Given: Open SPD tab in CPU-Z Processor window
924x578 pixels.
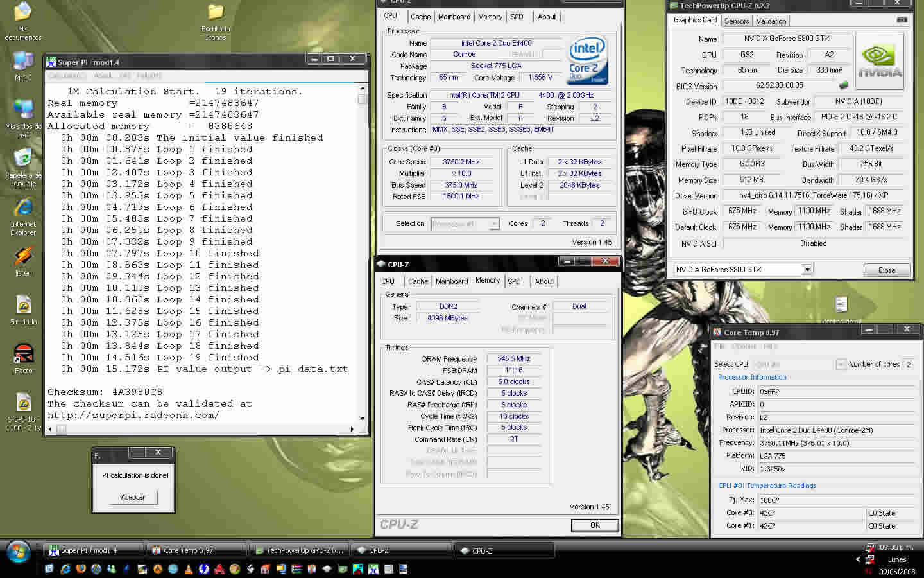Looking at the screenshot, I should 517,17.
